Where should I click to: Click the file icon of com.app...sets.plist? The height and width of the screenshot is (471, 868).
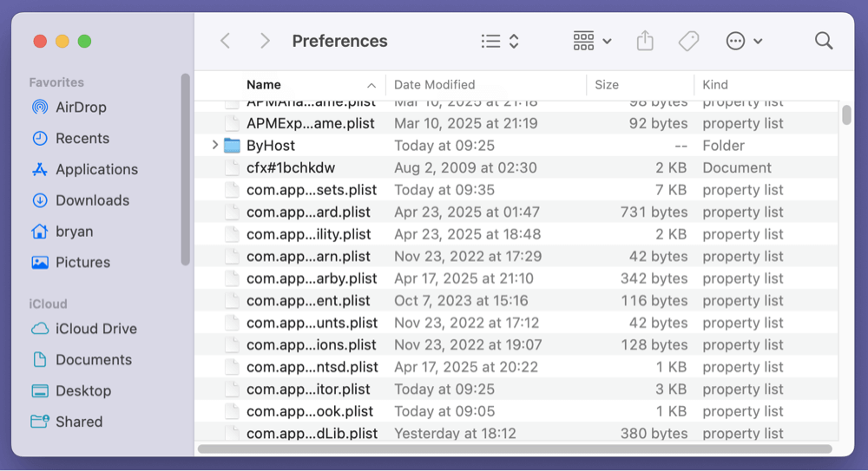click(232, 190)
